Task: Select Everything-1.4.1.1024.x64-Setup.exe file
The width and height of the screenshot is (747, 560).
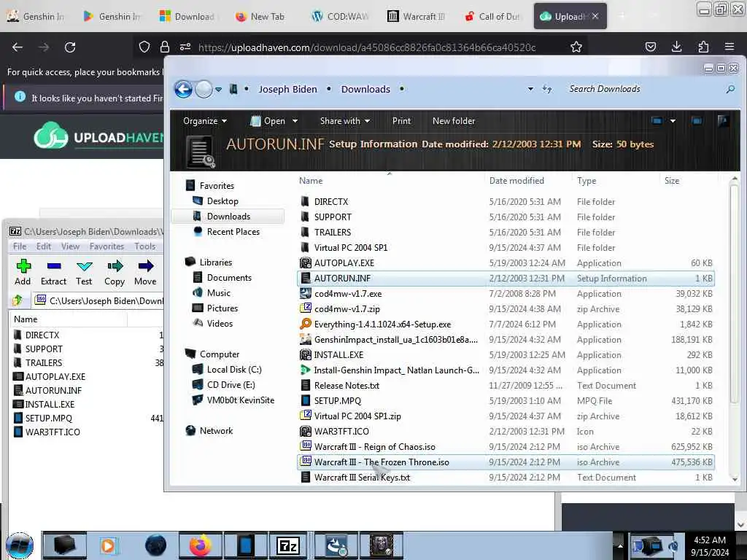Action: pyautogui.click(x=506, y=324)
